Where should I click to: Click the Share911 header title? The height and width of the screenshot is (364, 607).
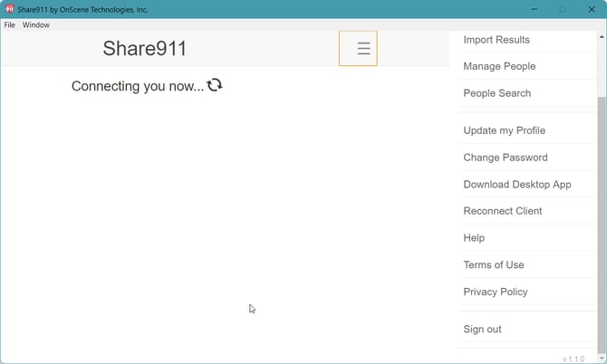tap(145, 49)
